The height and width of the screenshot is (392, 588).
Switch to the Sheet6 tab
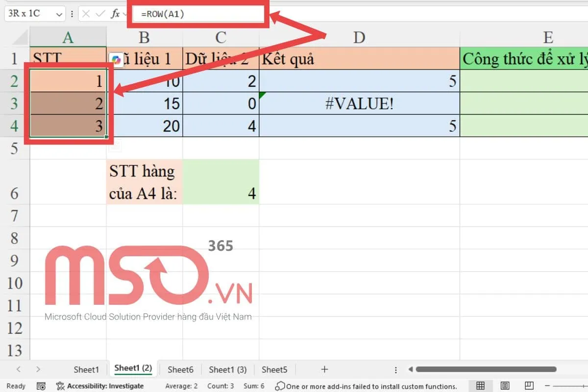pyautogui.click(x=180, y=369)
